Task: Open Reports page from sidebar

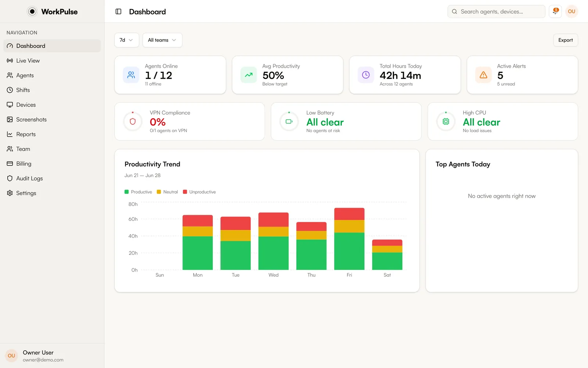Action: tap(52, 134)
